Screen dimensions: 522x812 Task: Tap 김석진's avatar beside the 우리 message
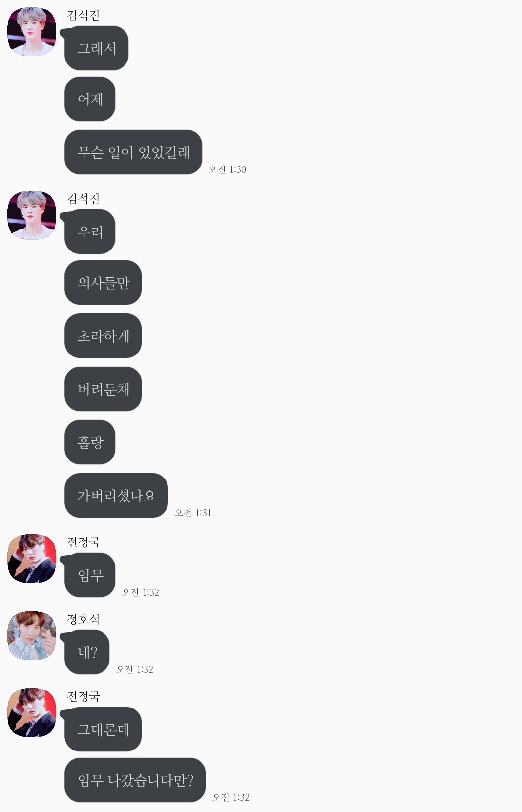coord(32,215)
